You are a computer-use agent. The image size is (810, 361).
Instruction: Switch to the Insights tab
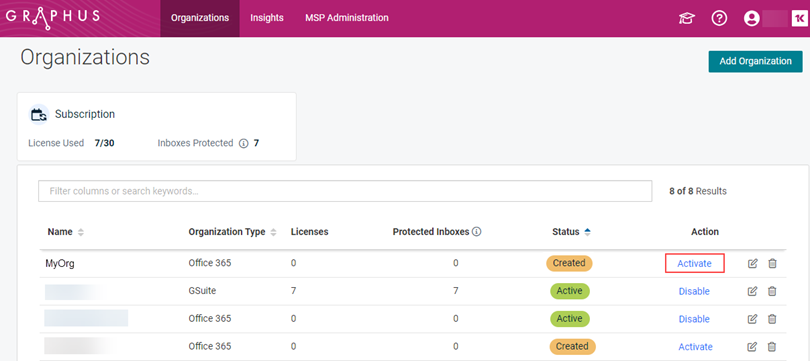(x=267, y=18)
